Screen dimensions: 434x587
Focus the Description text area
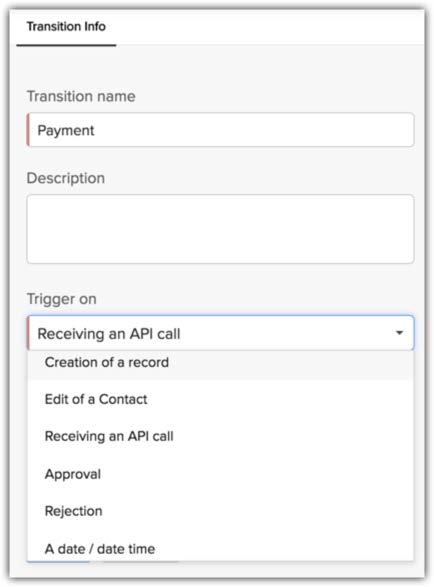pos(220,229)
